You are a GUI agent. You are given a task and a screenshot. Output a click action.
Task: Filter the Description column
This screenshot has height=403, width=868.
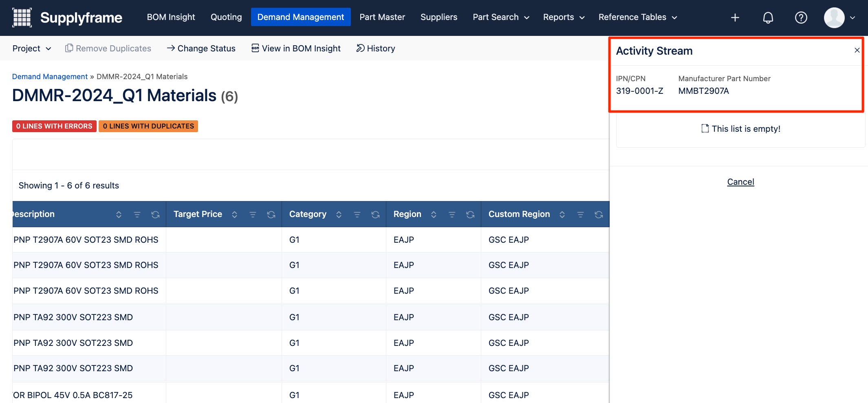pyautogui.click(x=137, y=215)
